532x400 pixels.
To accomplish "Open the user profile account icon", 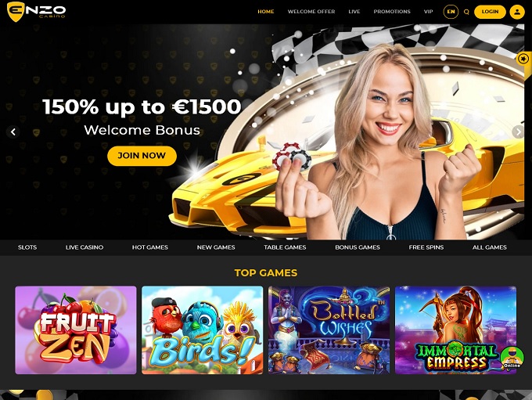I will [x=517, y=12].
